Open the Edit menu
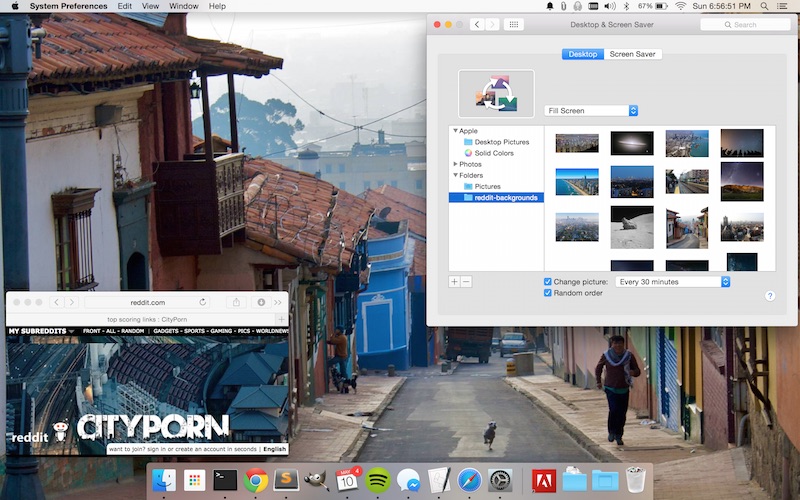 [x=124, y=6]
